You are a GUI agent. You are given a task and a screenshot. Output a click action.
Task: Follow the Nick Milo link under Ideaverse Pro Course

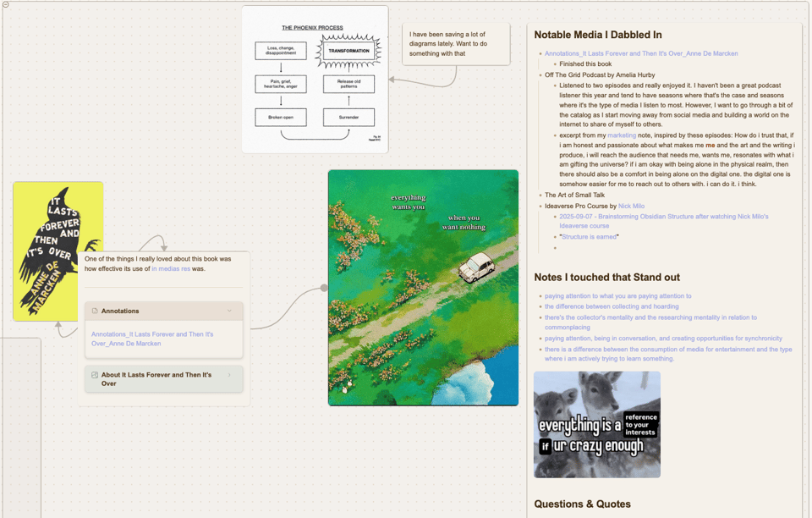(x=631, y=206)
